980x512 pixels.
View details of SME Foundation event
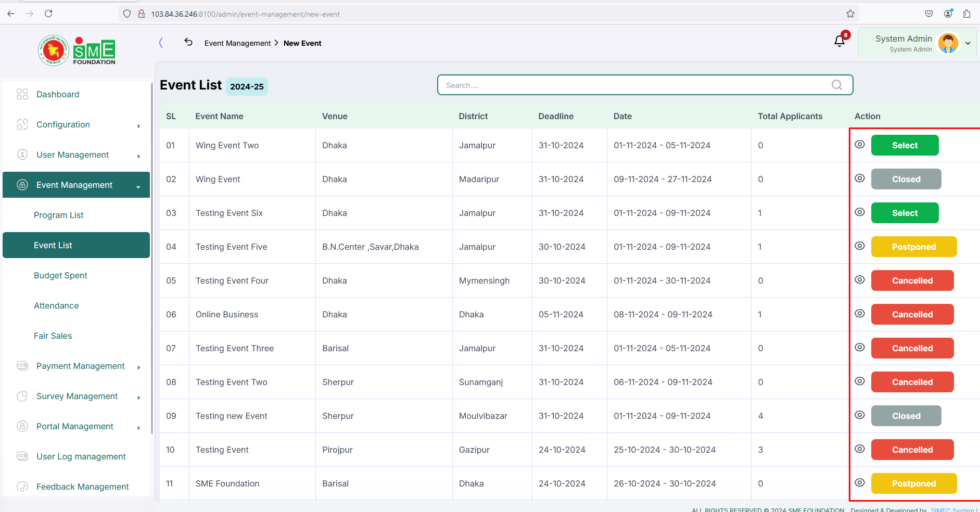[860, 482]
